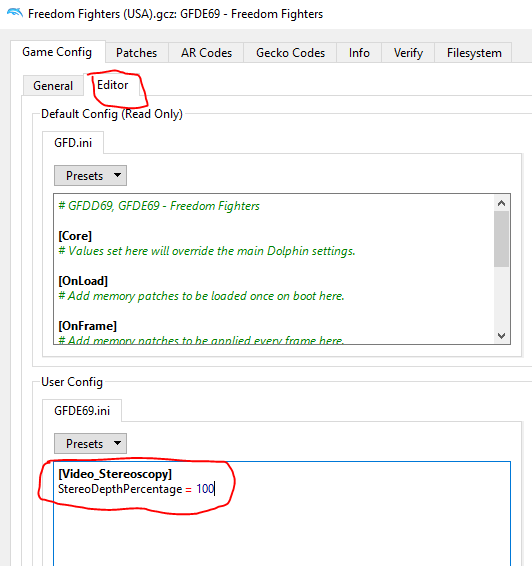Open the Gecko Codes tab
532x566 pixels.
[x=290, y=53]
